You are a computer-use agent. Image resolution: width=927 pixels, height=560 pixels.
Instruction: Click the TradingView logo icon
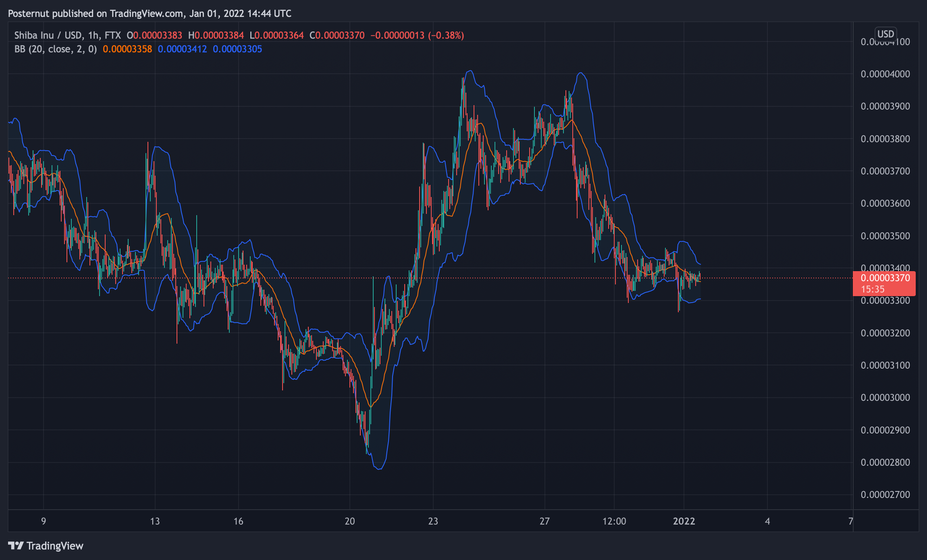tap(16, 545)
